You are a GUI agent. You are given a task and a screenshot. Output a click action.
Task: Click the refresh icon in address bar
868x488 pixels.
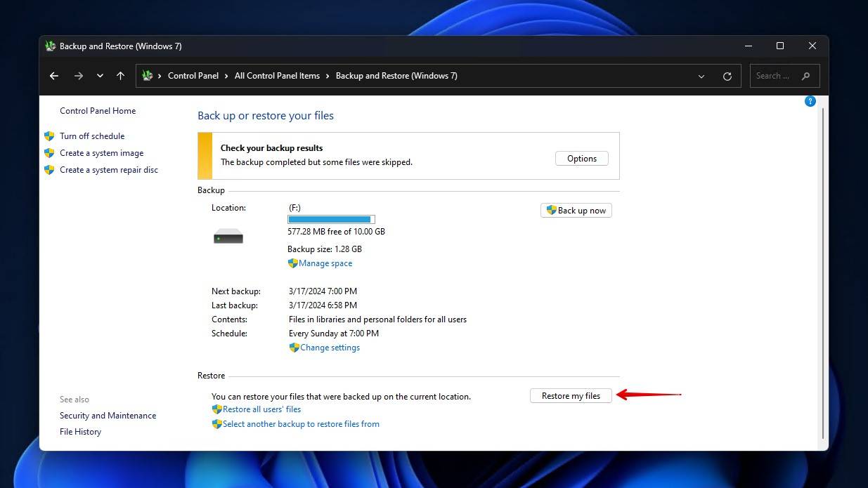point(727,75)
